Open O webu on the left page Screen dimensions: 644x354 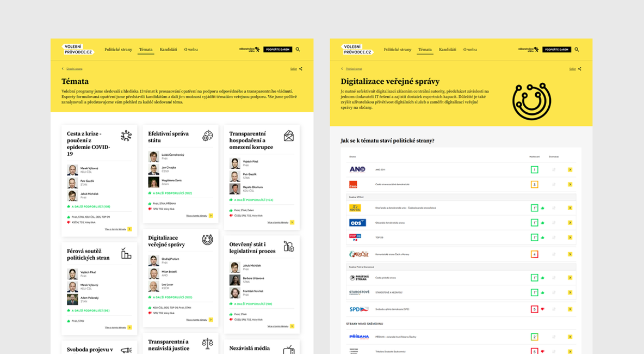(191, 50)
